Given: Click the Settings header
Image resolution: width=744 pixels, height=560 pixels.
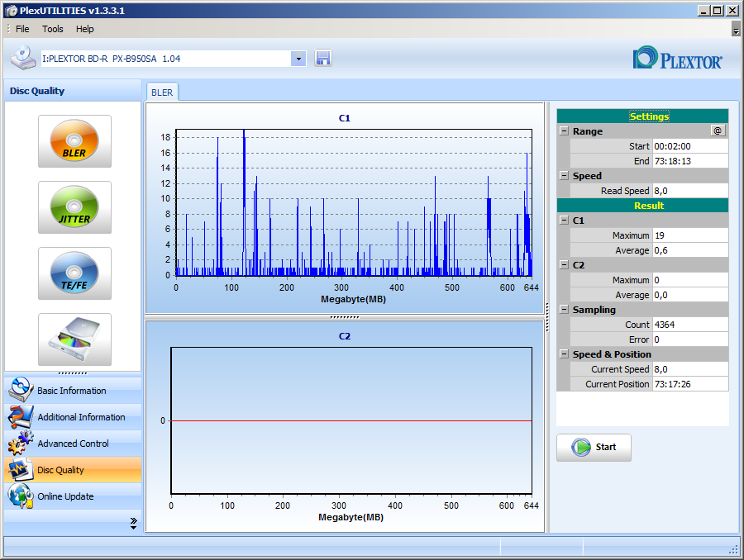Looking at the screenshot, I should pos(642,116).
